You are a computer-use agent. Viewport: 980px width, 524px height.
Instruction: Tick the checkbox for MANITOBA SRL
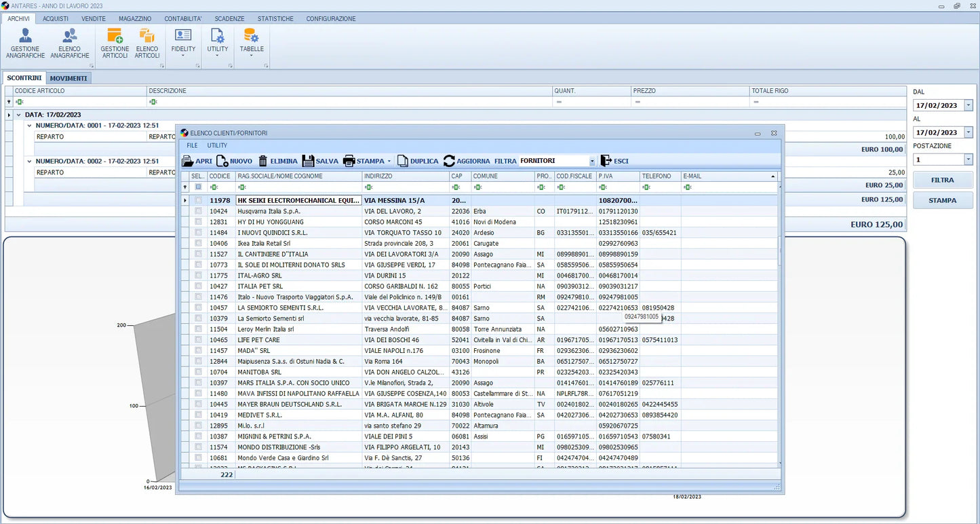pos(198,372)
